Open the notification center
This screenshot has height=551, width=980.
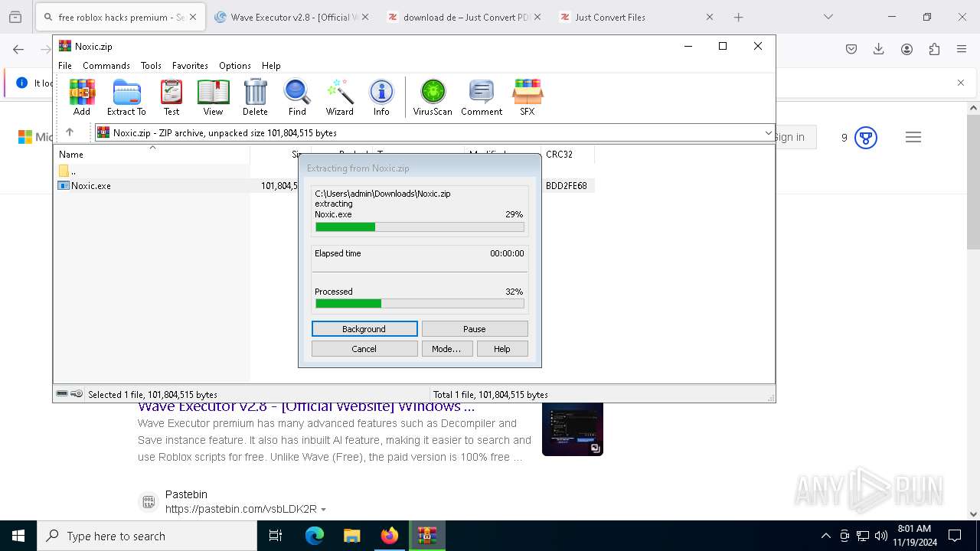pos(955,536)
